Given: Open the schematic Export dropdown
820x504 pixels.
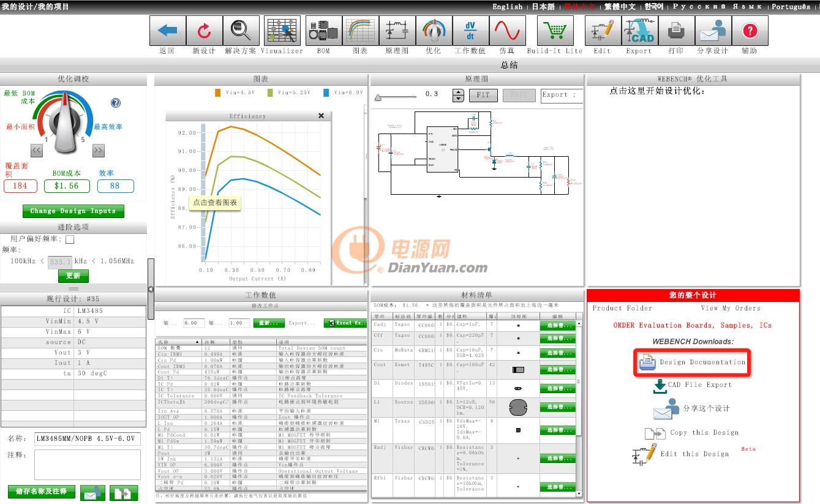Looking at the screenshot, I should click(x=561, y=95).
